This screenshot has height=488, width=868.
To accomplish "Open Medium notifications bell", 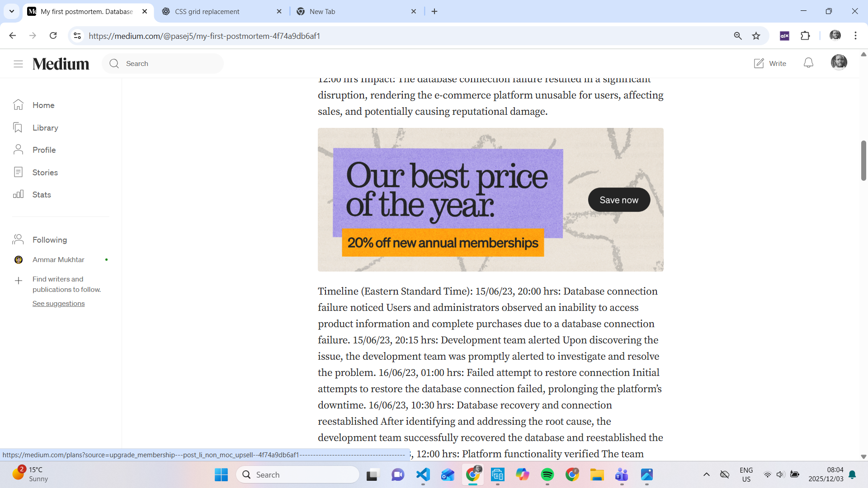I will 808,63.
